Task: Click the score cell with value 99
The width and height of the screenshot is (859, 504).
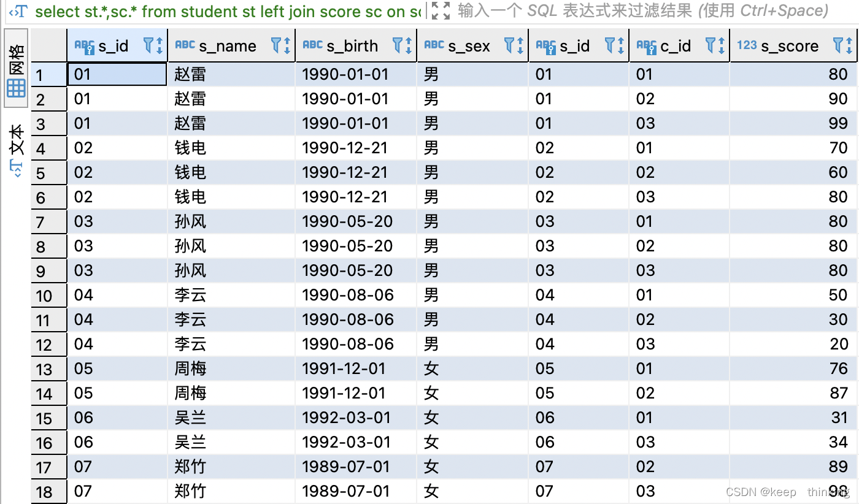Action: 793,123
